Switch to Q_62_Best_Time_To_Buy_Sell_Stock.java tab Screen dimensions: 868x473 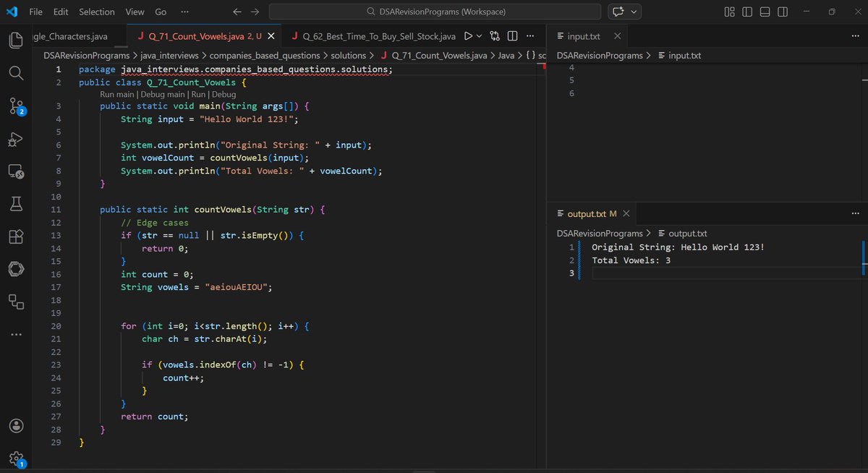click(373, 36)
